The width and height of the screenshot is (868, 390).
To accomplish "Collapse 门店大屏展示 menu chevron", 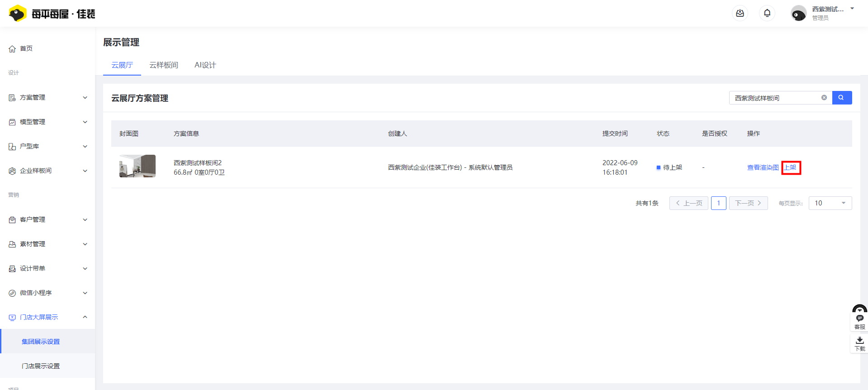I will click(85, 317).
